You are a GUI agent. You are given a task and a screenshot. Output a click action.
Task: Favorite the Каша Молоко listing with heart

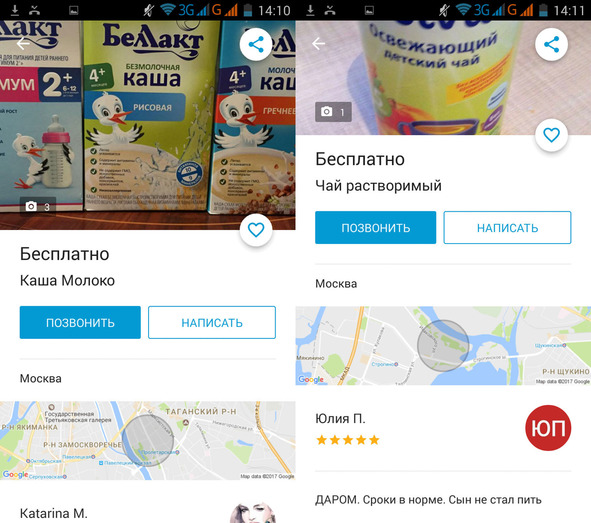point(256,230)
